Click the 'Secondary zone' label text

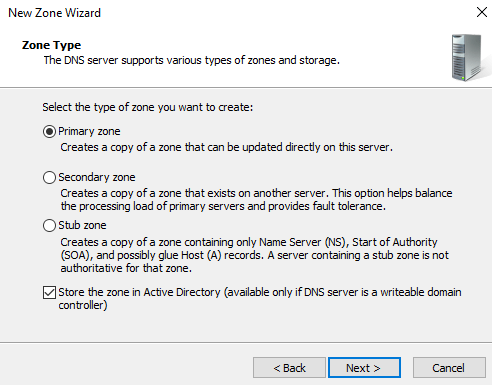tap(97, 177)
